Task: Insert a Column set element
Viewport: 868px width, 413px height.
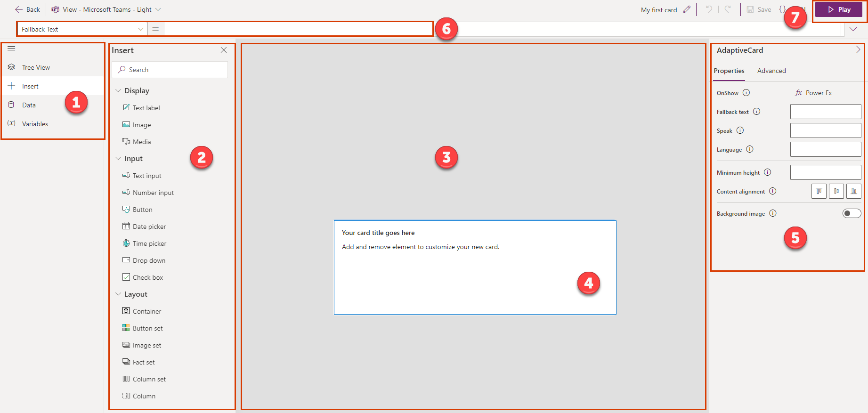Action: (144, 379)
